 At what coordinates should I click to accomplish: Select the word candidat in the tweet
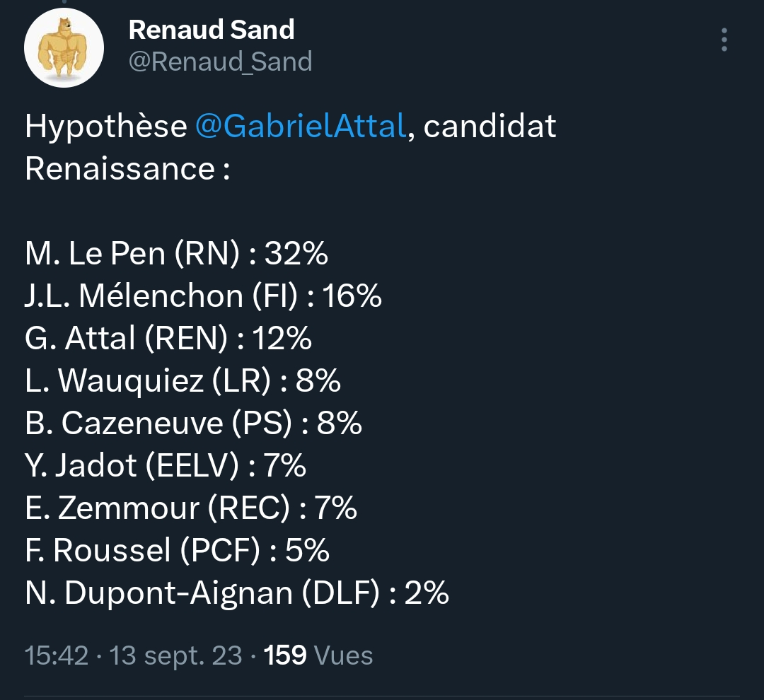coord(490,126)
